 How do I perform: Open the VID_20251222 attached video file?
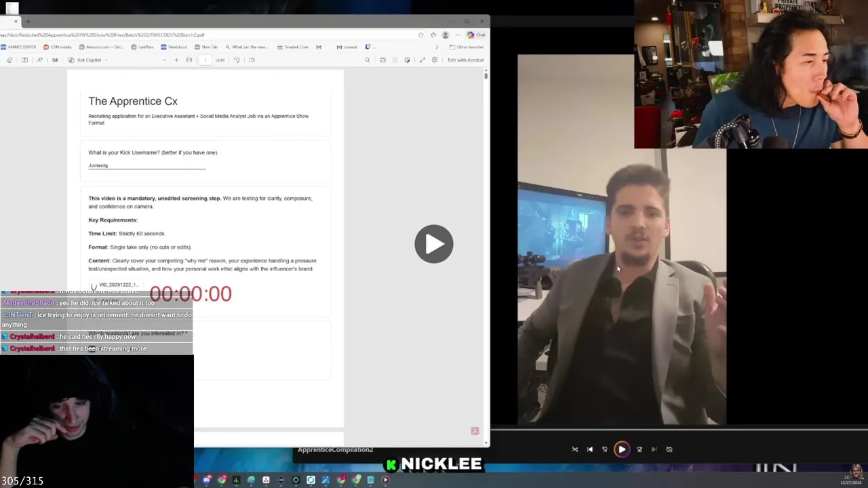pyautogui.click(x=115, y=285)
